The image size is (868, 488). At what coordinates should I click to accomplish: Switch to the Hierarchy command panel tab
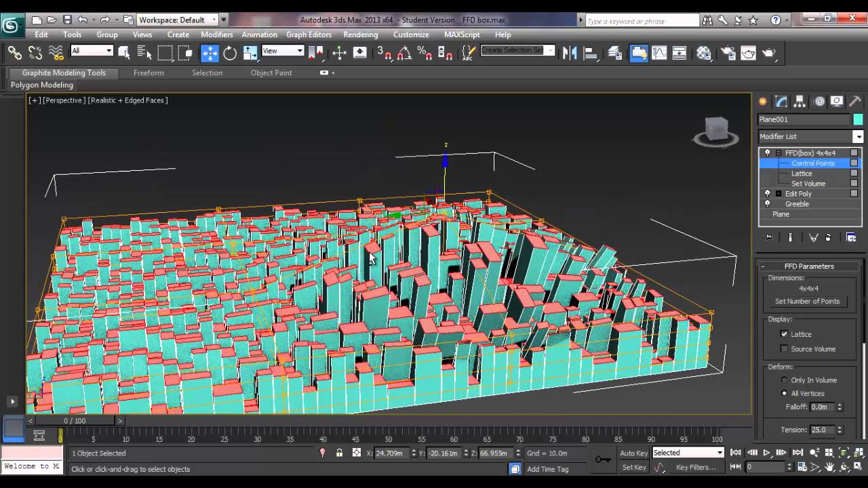tap(800, 102)
